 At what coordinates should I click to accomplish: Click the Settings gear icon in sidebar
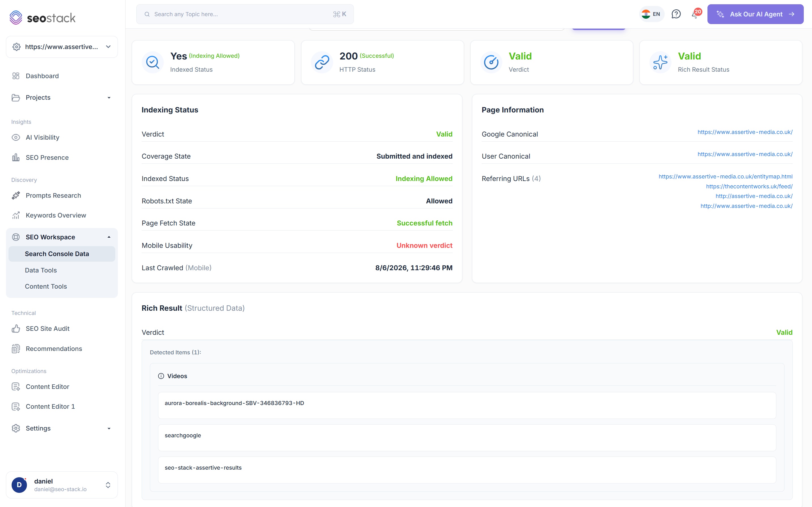[x=16, y=428]
